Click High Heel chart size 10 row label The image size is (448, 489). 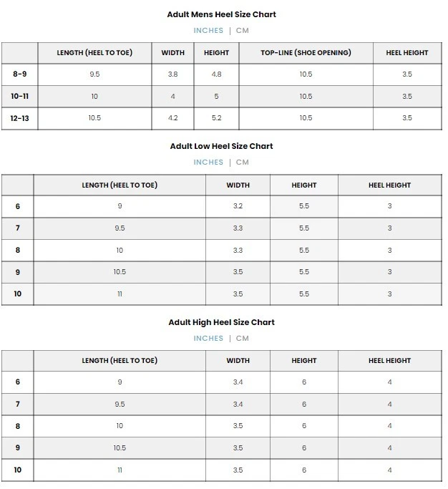[18, 470]
